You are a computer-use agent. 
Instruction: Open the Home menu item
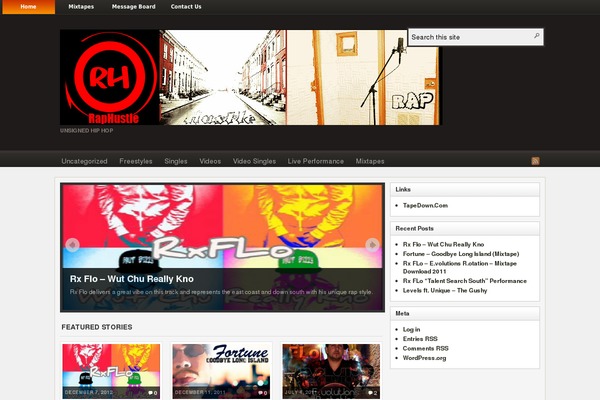coord(29,7)
